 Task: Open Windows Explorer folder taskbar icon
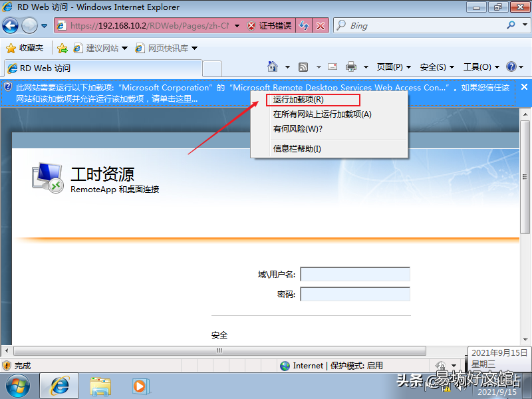coord(100,386)
